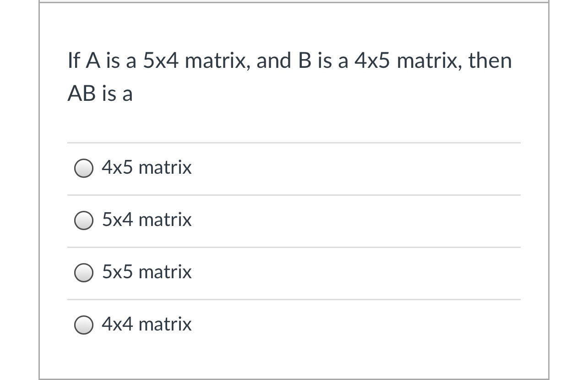Screen dimensions: 588x380
Task: Click the second answer row
Action: [x=293, y=221]
